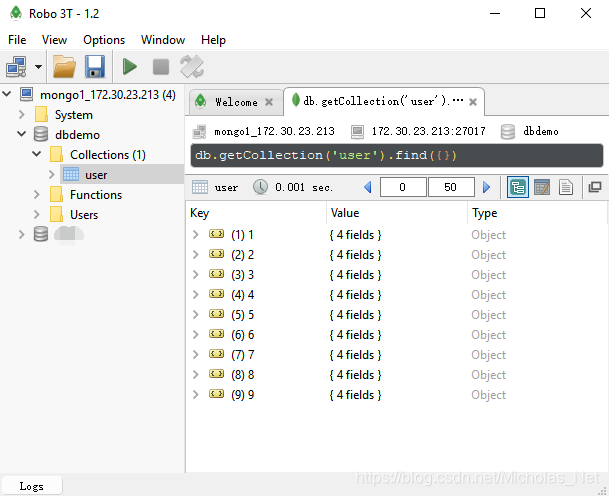Expand document (2) 2

click(196, 254)
